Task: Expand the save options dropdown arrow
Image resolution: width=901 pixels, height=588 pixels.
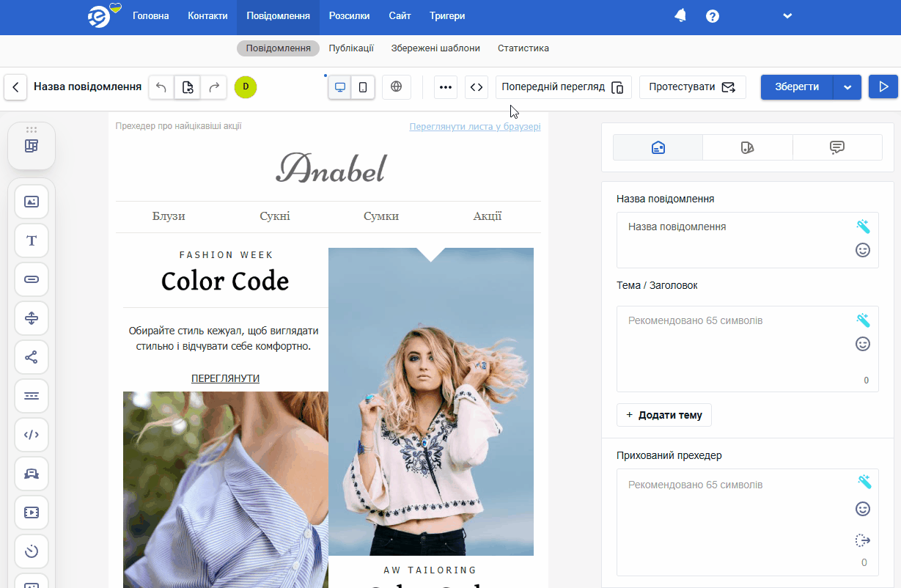Action: 847,87
